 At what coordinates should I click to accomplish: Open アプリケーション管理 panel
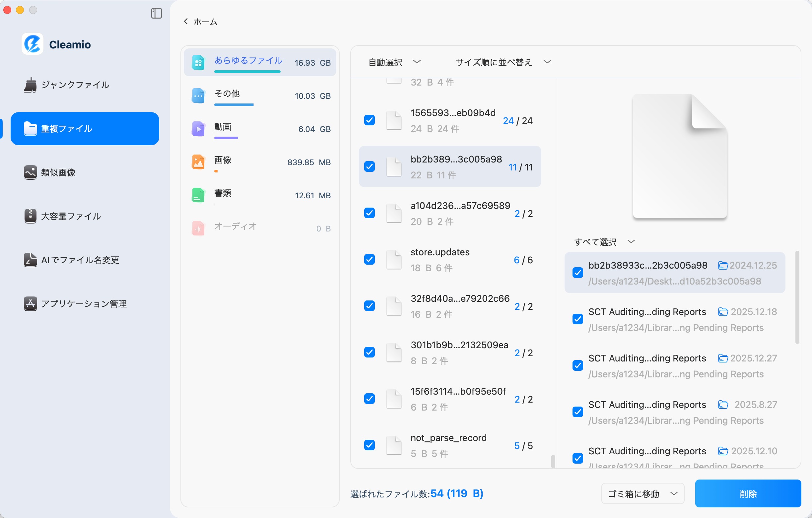(84, 303)
